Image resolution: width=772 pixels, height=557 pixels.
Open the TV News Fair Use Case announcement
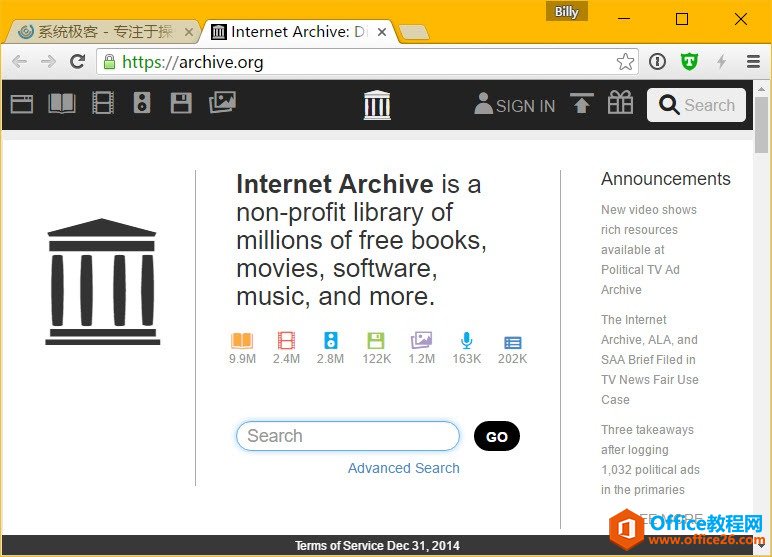(x=650, y=360)
